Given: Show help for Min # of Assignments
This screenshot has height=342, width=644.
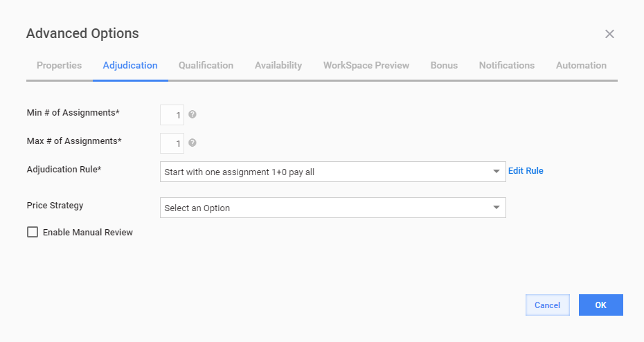Looking at the screenshot, I should 193,114.
